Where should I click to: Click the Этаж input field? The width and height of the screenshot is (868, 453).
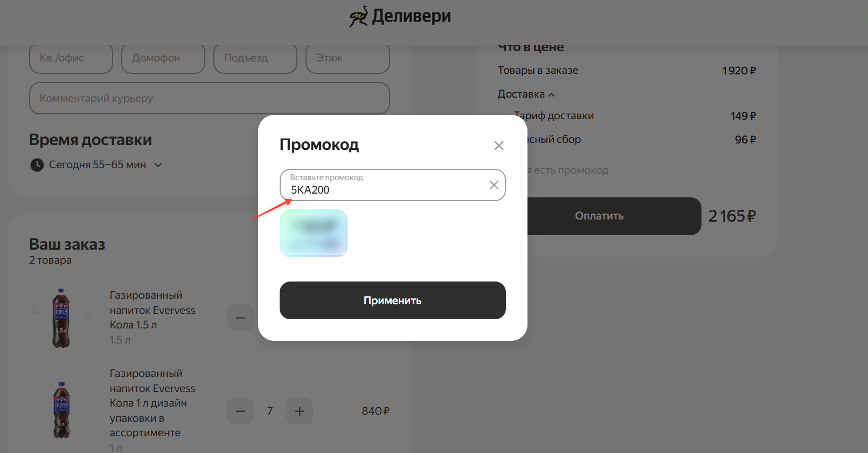point(347,58)
